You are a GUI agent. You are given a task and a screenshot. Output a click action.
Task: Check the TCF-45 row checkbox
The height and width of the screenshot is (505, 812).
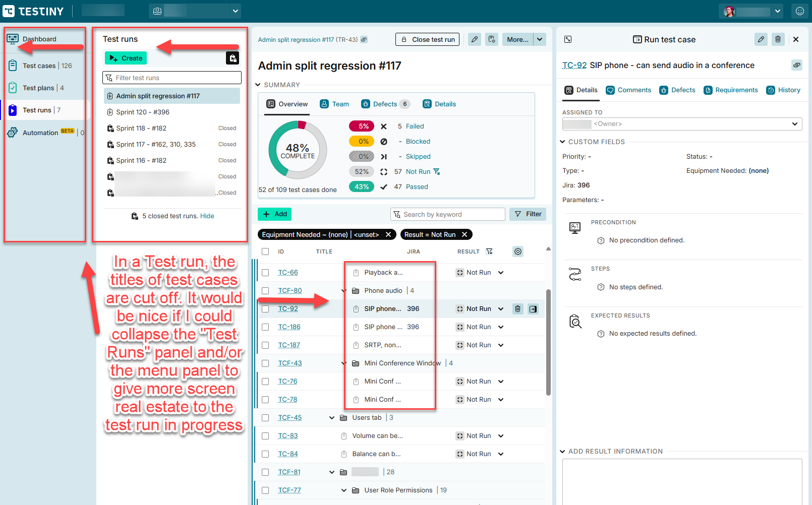pyautogui.click(x=265, y=418)
